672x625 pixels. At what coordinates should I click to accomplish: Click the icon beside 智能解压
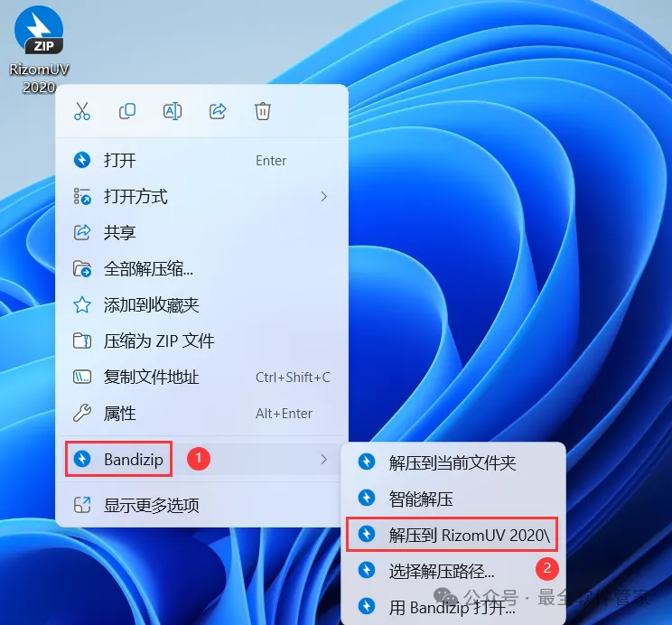pos(367,499)
